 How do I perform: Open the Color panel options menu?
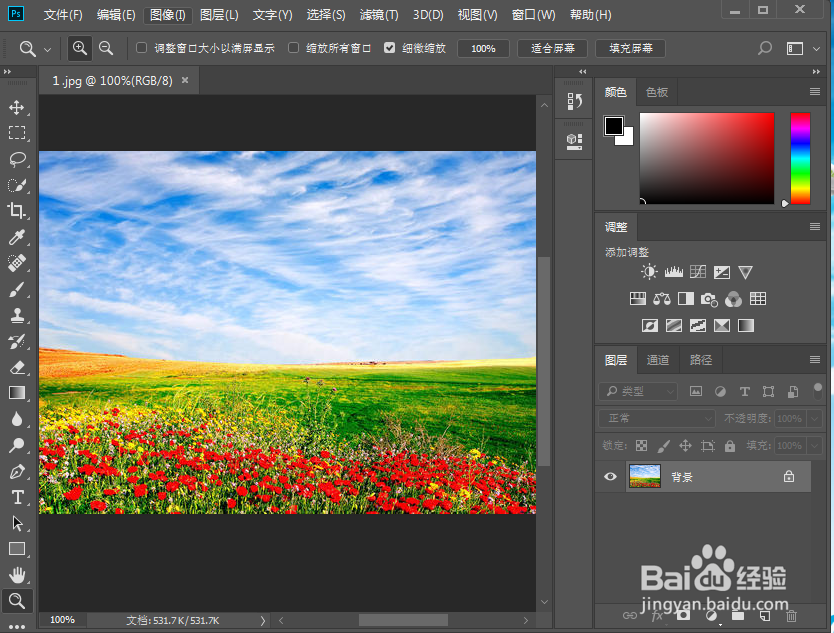point(814,92)
